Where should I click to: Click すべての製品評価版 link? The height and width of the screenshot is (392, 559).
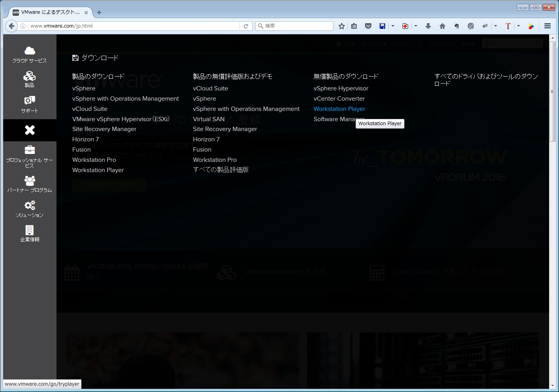(220, 170)
